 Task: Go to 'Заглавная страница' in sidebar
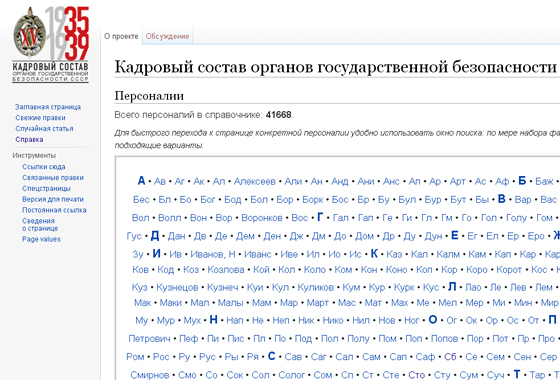(x=48, y=107)
